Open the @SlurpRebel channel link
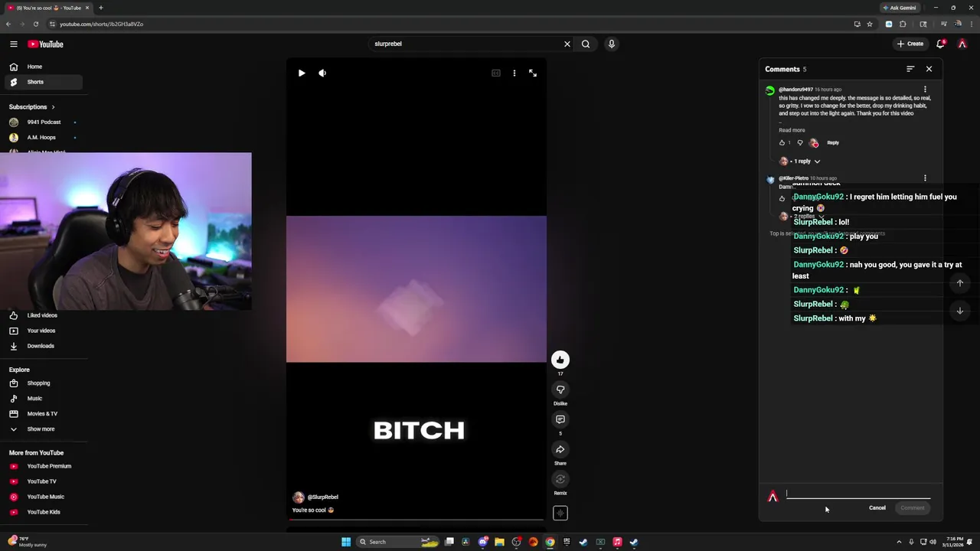The image size is (980, 551). (322, 497)
